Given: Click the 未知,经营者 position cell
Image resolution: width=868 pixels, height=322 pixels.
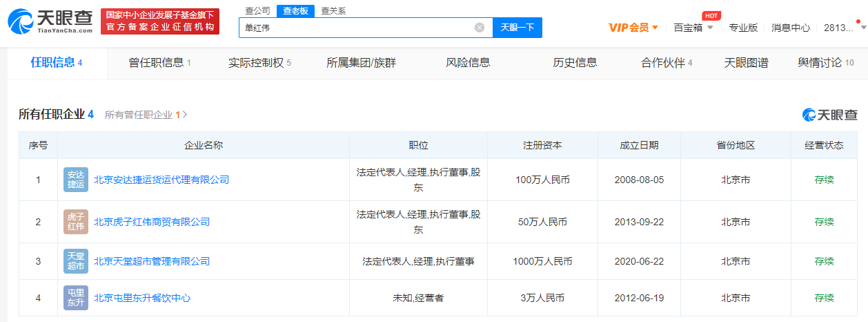Looking at the screenshot, I should pyautogui.click(x=418, y=298).
